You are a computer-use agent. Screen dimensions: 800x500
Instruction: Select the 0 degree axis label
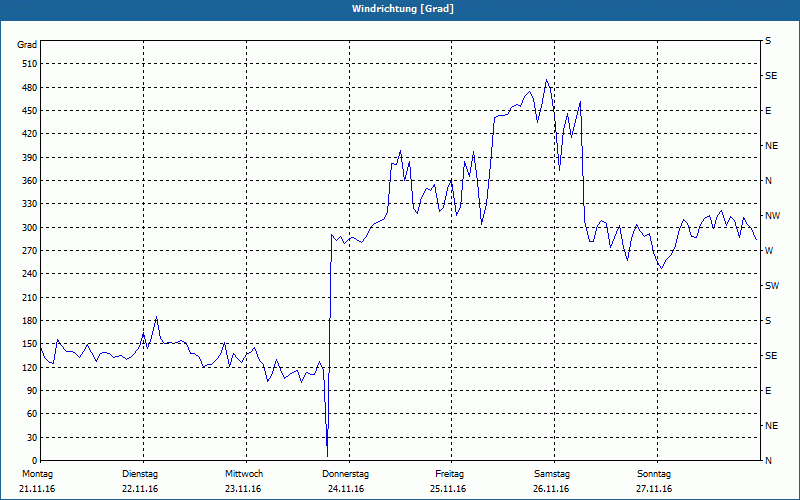tap(35, 461)
